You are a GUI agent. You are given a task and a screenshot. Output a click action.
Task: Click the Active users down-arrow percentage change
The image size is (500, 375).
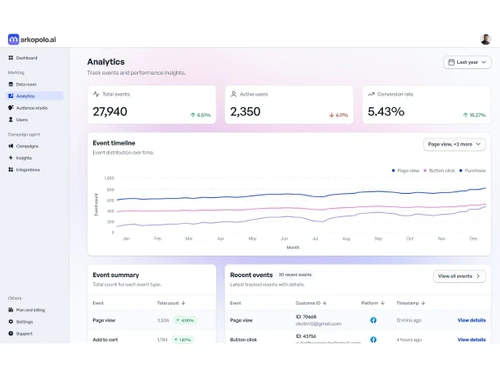click(338, 115)
